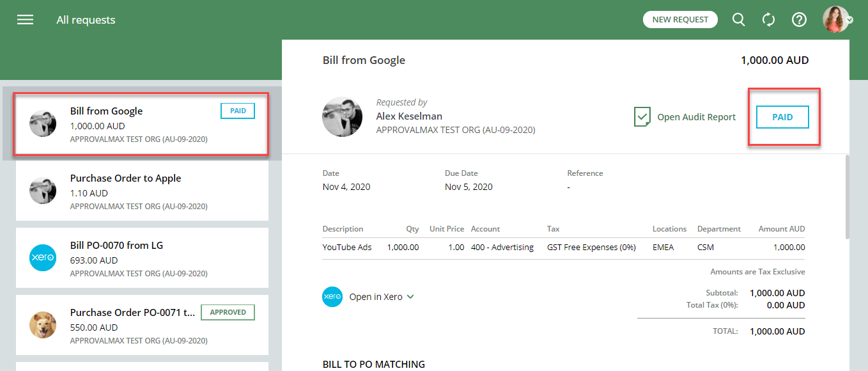Click the dog avatar on PO-0071 card

pyautogui.click(x=43, y=325)
